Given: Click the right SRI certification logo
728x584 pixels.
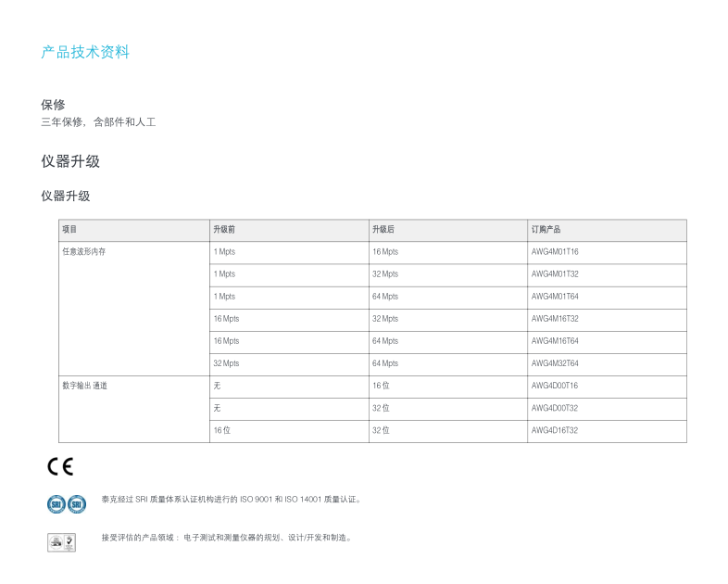Looking at the screenshot, I should tap(77, 502).
